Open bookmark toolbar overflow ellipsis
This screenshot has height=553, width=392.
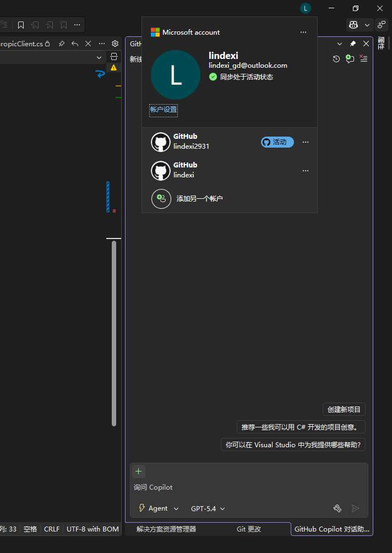click(x=77, y=25)
